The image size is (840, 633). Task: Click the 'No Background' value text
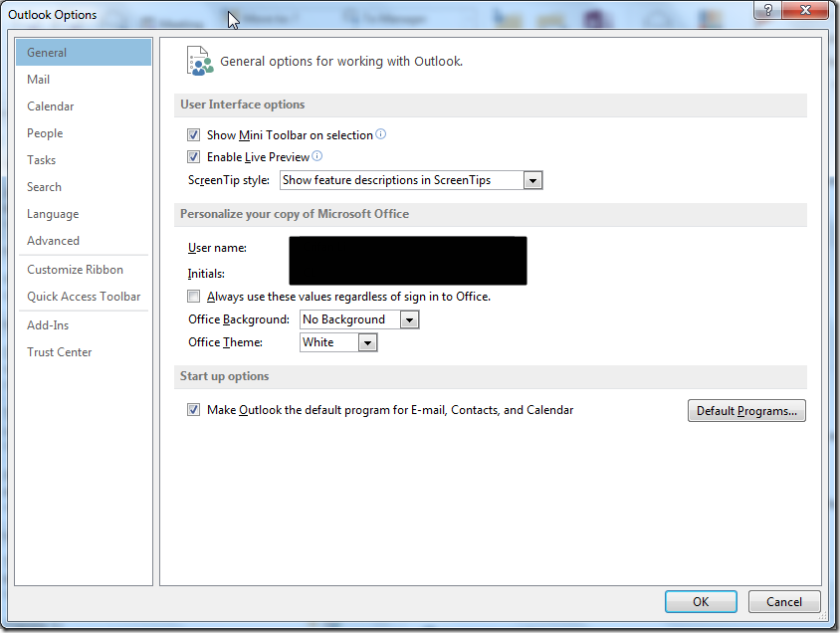(343, 319)
